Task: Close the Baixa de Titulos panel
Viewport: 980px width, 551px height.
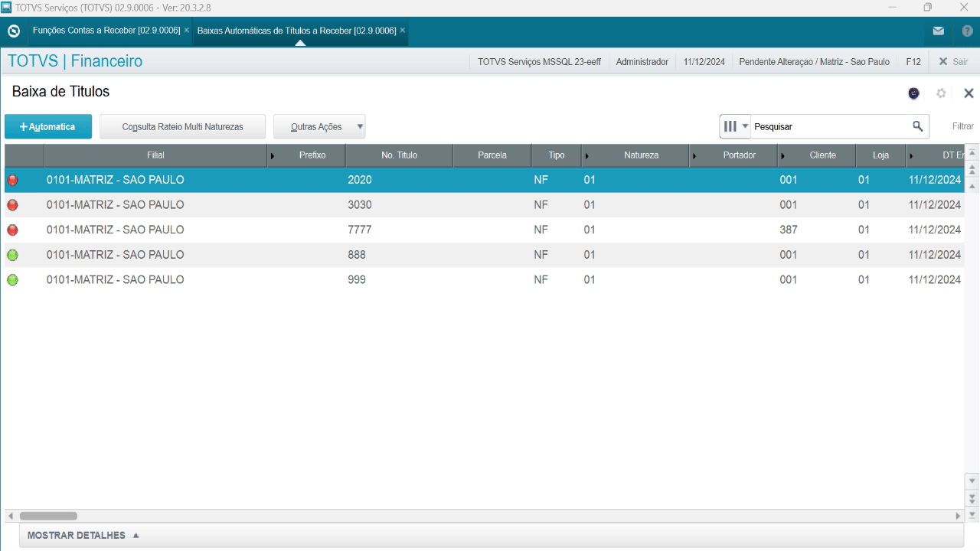Action: tap(968, 93)
